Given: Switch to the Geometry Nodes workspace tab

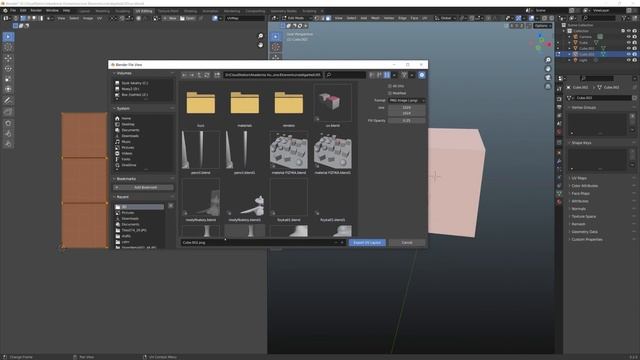Looking at the screenshot, I should click(284, 11).
